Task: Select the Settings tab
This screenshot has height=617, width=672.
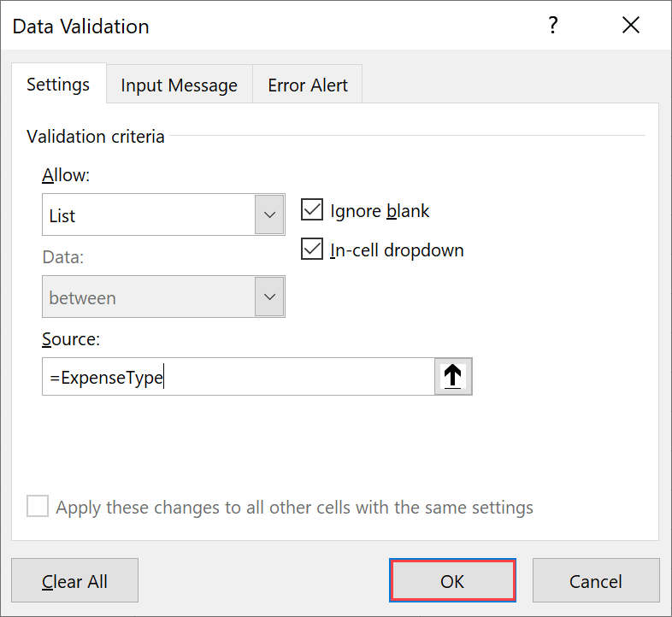Action: click(x=58, y=84)
